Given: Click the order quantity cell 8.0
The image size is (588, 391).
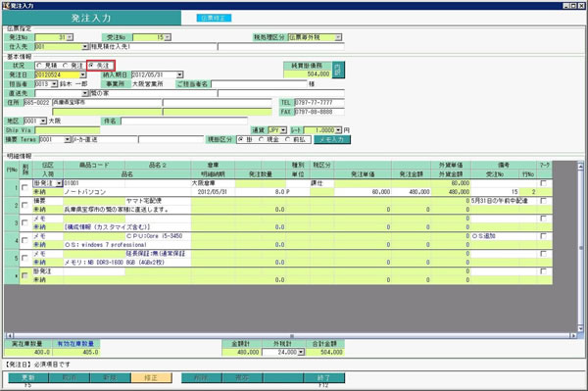Looking at the screenshot, I should click(261, 192).
